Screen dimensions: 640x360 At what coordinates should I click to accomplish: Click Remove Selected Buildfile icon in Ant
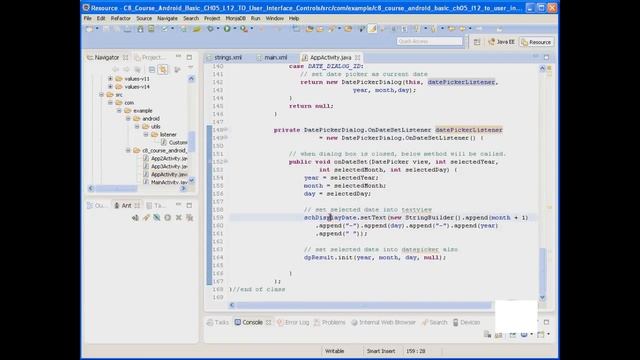(x=178, y=218)
